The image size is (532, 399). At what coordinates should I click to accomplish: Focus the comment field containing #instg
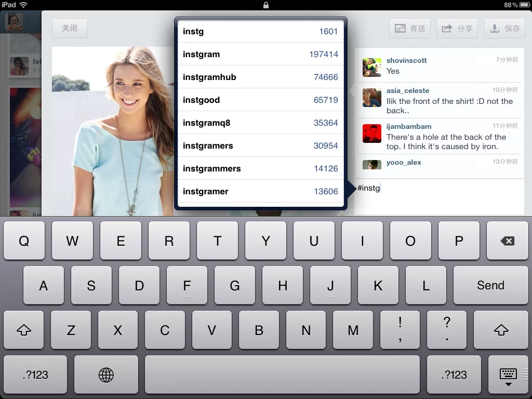pos(440,197)
